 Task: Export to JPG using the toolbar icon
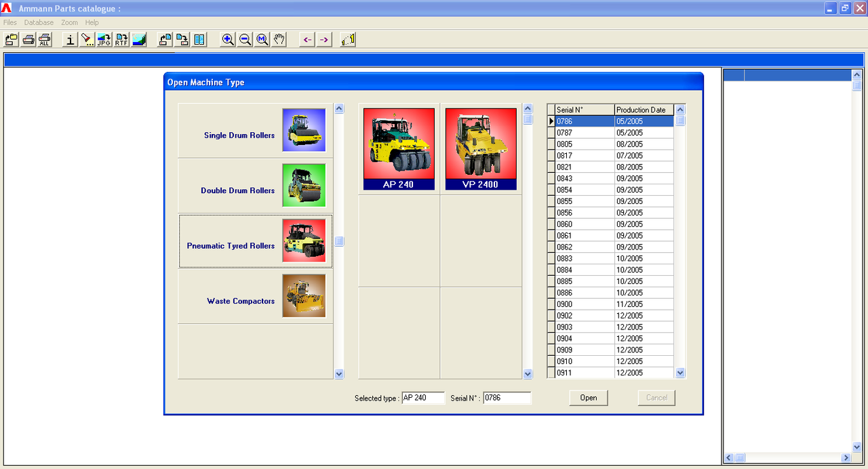coord(104,39)
